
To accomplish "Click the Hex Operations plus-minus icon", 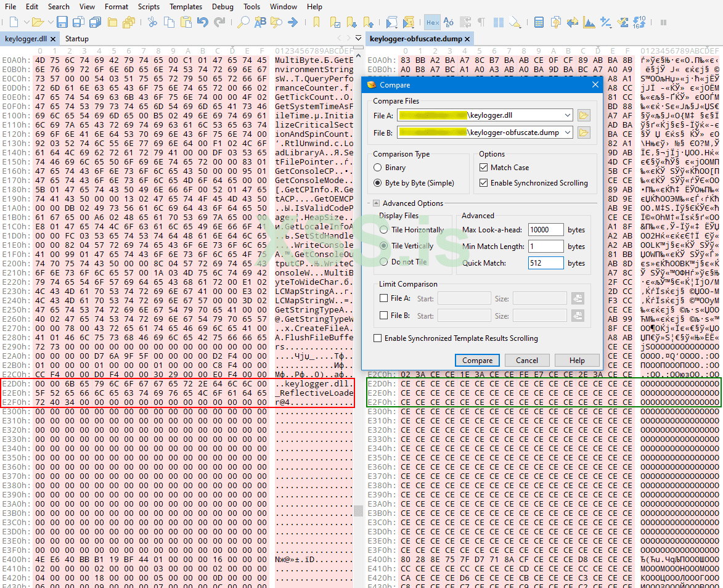I will pyautogui.click(x=606, y=22).
